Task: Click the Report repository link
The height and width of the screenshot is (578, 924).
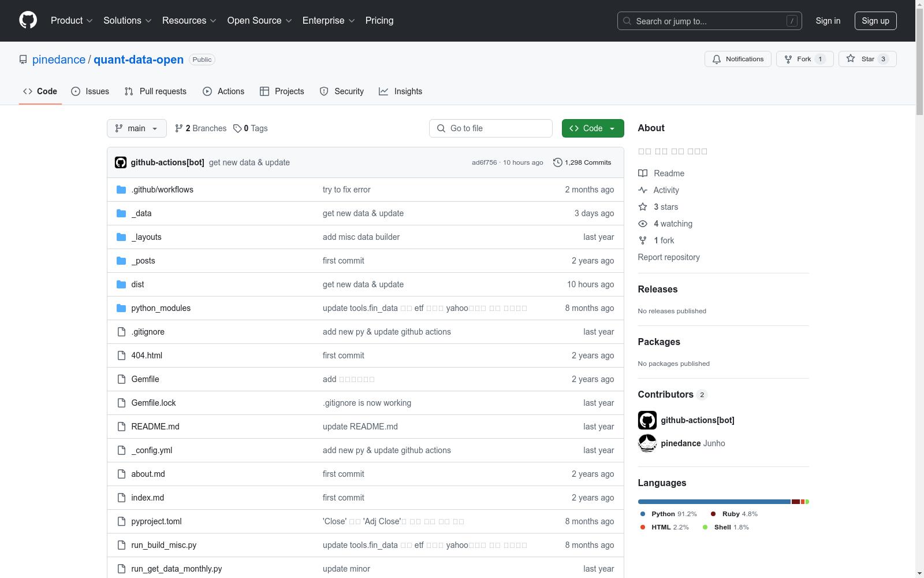Action: click(669, 257)
